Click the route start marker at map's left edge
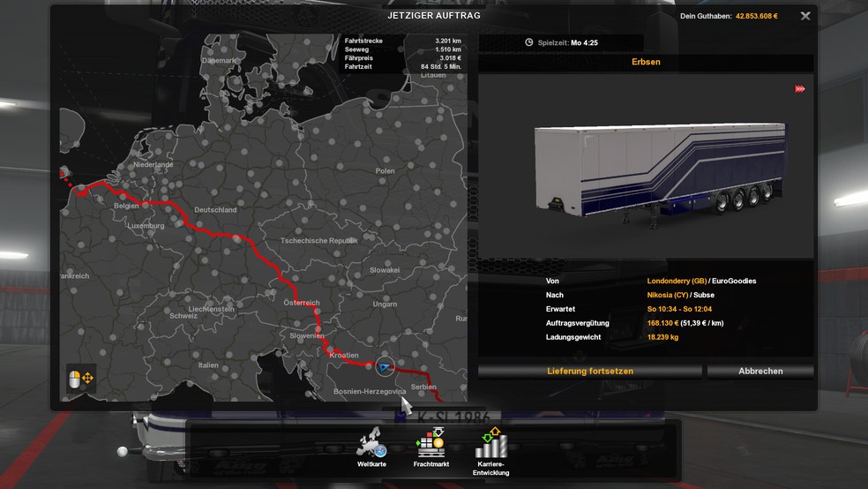Image resolution: width=868 pixels, height=489 pixels. click(63, 173)
